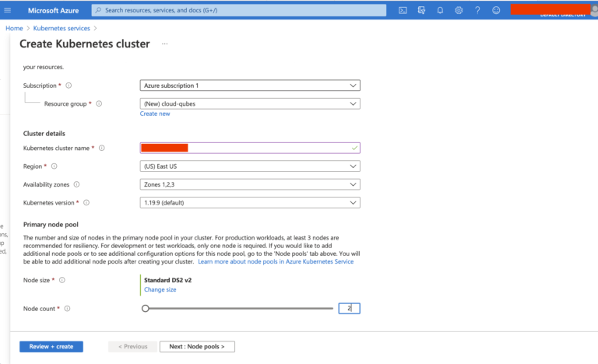Show info tooltip for Kubernetes version
Viewport: 598px width, 364px height.
coord(86,203)
